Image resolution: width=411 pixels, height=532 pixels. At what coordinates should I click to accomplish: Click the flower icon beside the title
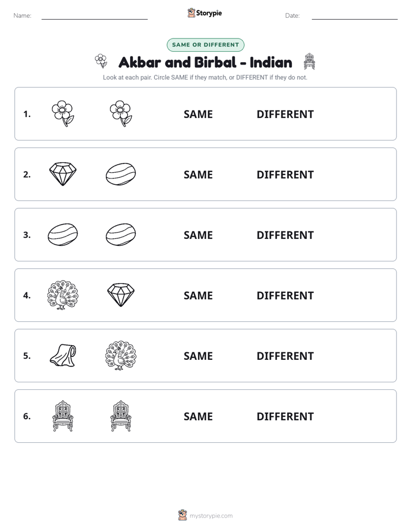click(101, 61)
